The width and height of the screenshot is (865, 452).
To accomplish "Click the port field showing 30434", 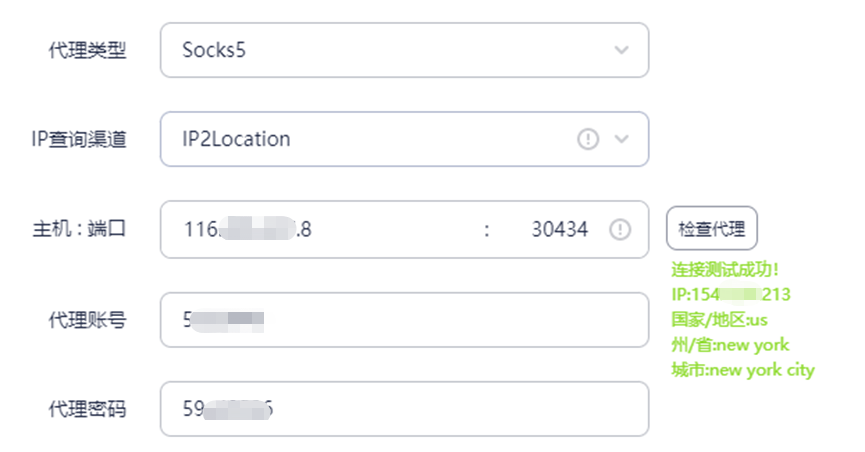I will pos(559,230).
